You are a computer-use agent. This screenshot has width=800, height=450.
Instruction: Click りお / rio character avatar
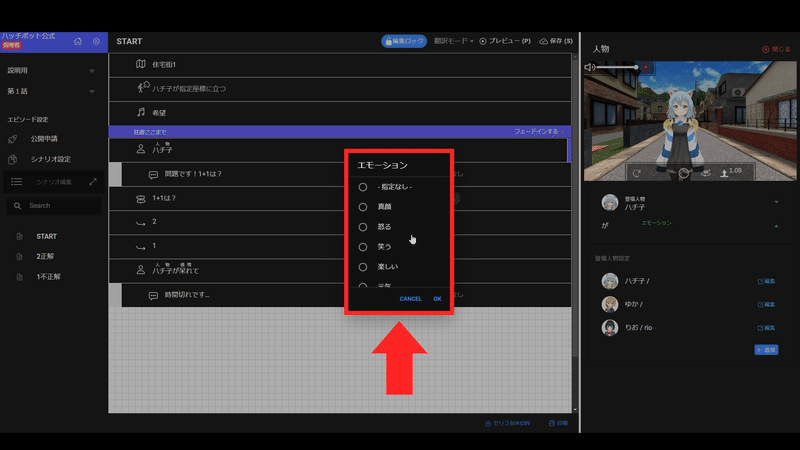click(x=610, y=328)
